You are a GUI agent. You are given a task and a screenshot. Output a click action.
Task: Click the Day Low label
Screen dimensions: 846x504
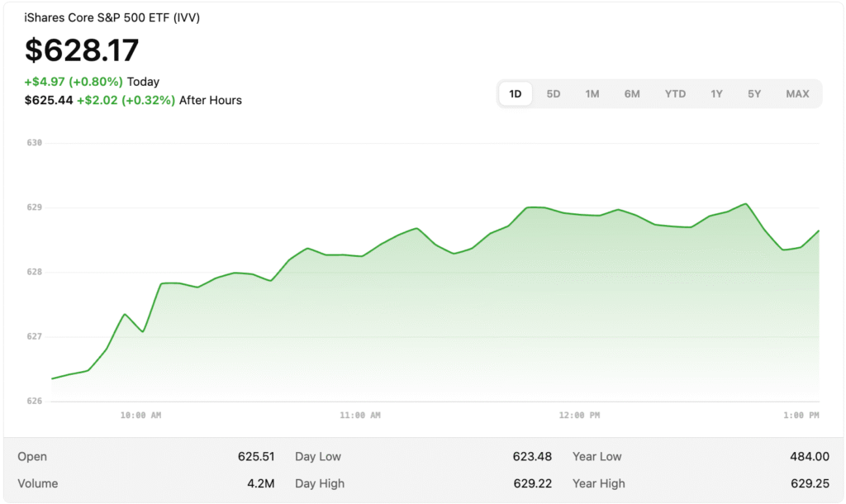(x=318, y=457)
